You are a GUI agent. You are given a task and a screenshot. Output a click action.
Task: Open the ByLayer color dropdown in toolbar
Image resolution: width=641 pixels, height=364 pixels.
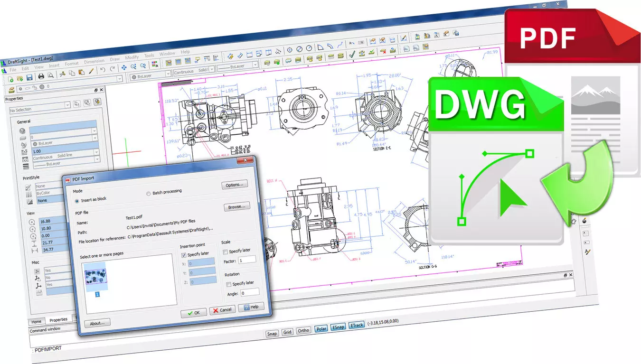151,75
